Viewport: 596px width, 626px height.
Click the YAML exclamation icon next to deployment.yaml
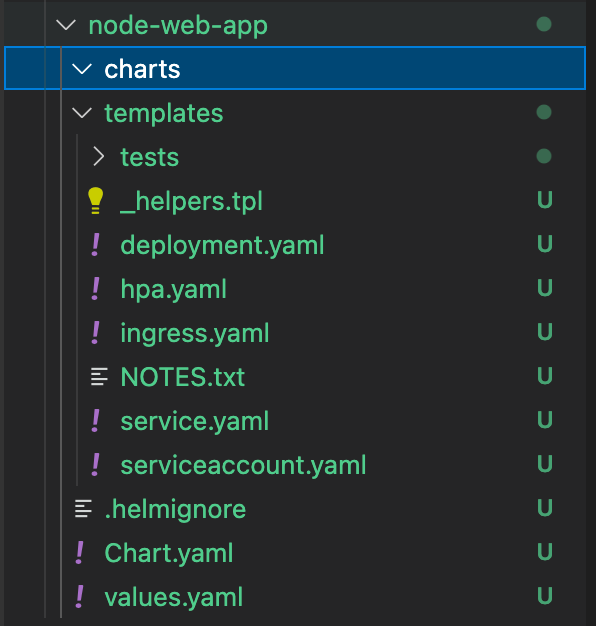95,245
